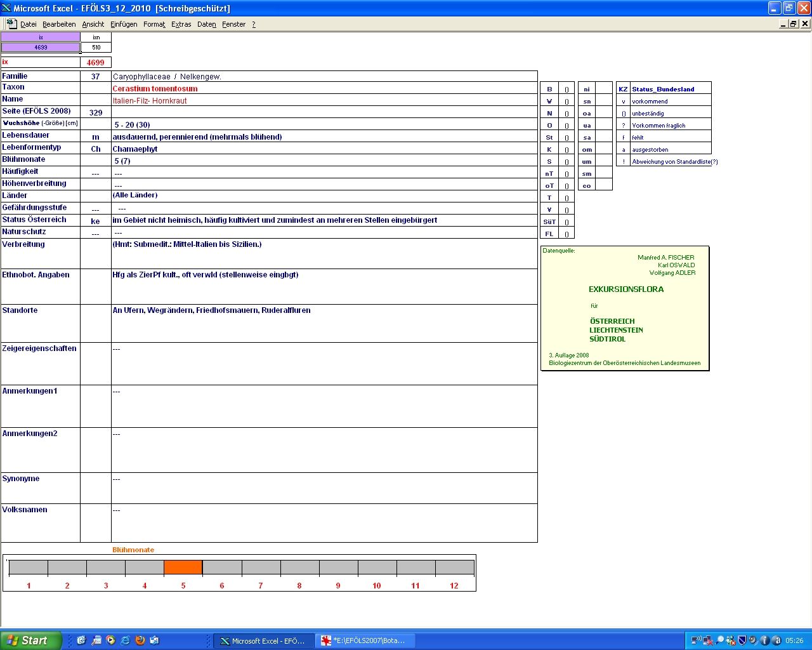Select the legend entry Vorkommen fraglich

671,125
